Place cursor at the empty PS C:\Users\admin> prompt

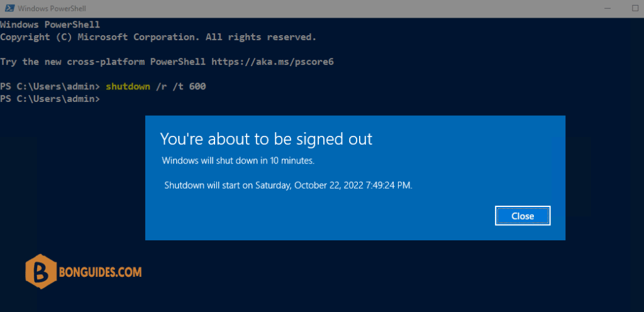(103, 99)
